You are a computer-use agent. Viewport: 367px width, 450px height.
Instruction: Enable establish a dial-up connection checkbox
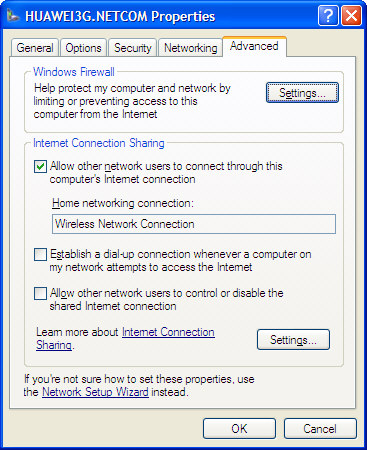pos(40,255)
